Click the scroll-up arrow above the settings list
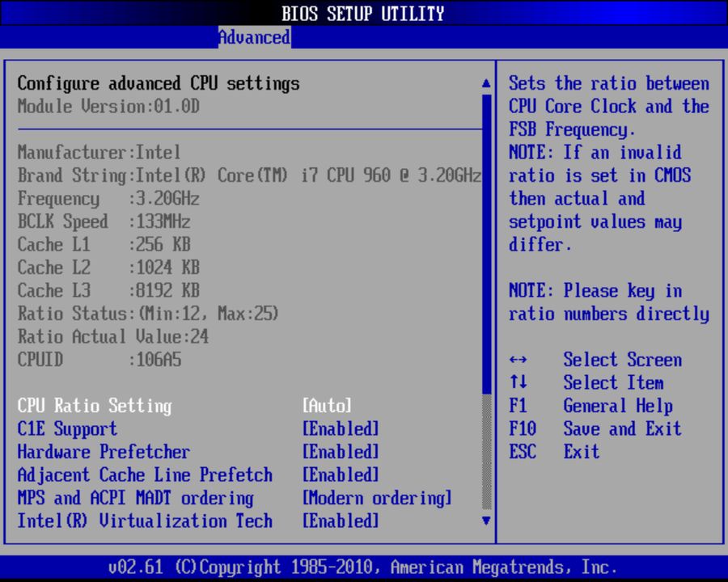 tap(486, 82)
